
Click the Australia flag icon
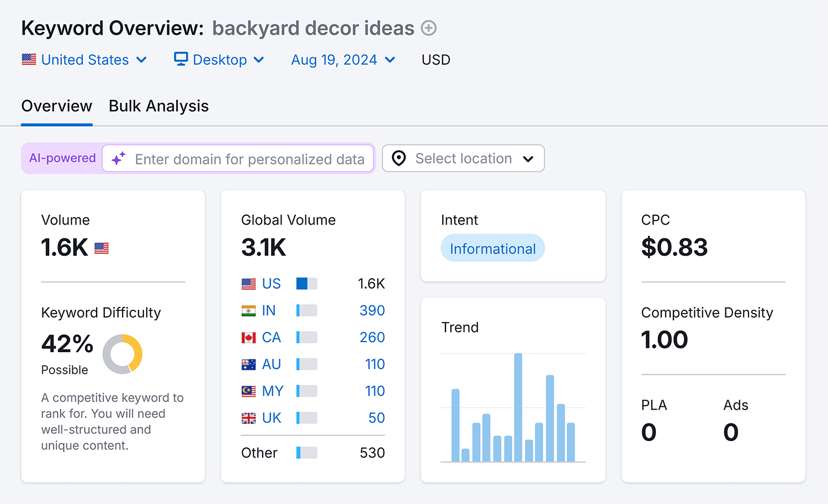[x=248, y=364]
